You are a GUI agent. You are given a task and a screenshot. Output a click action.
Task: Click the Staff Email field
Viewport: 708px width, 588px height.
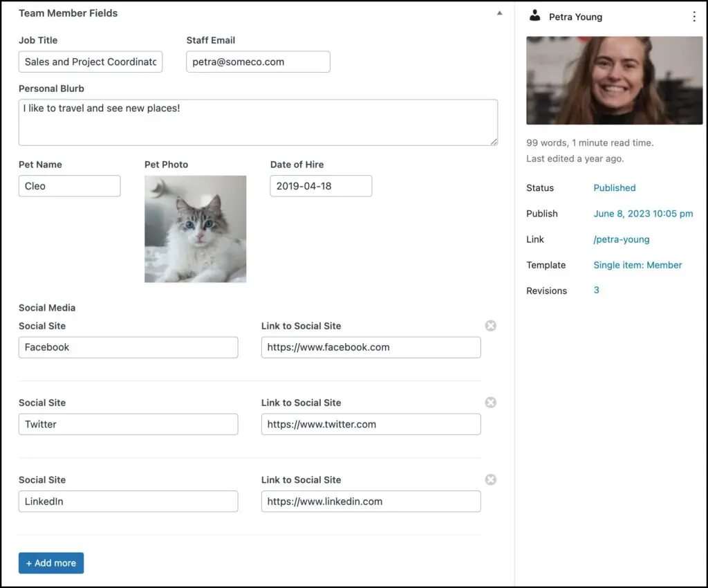pyautogui.click(x=258, y=62)
